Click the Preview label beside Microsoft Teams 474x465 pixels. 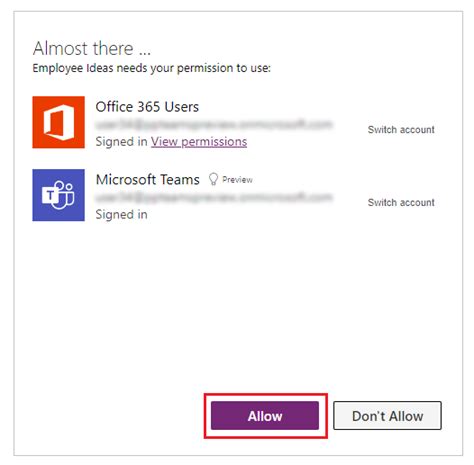pos(237,180)
